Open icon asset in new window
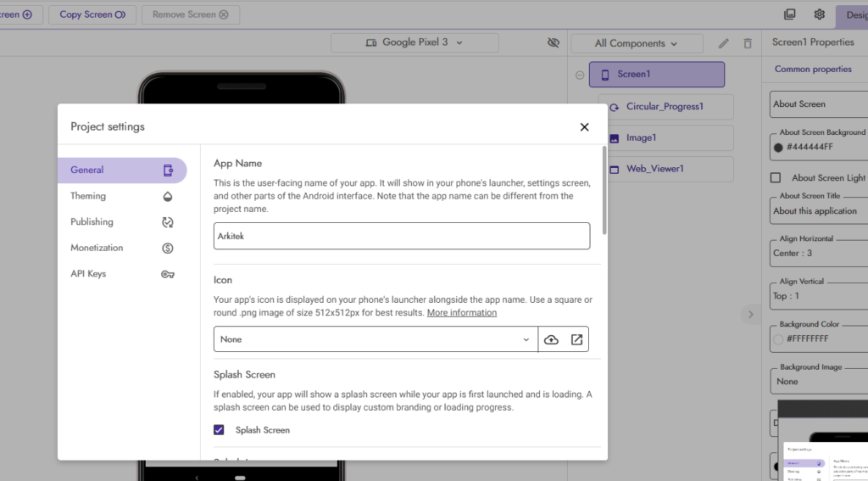 (576, 339)
